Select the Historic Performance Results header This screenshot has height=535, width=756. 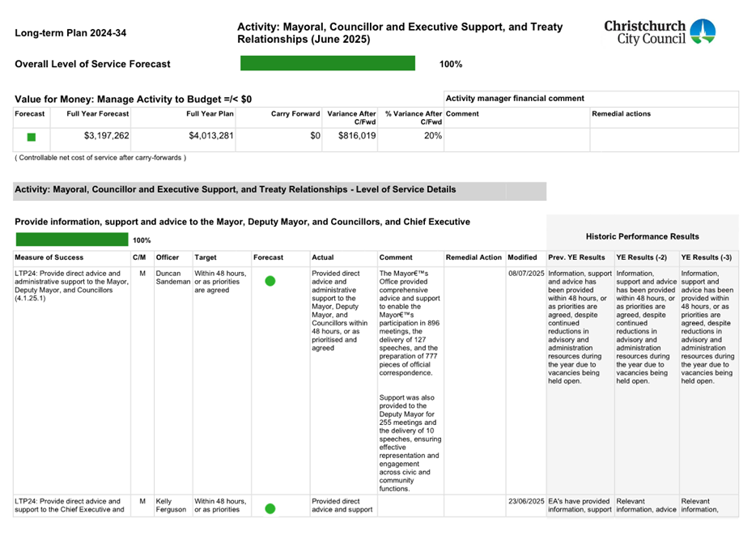point(643,236)
